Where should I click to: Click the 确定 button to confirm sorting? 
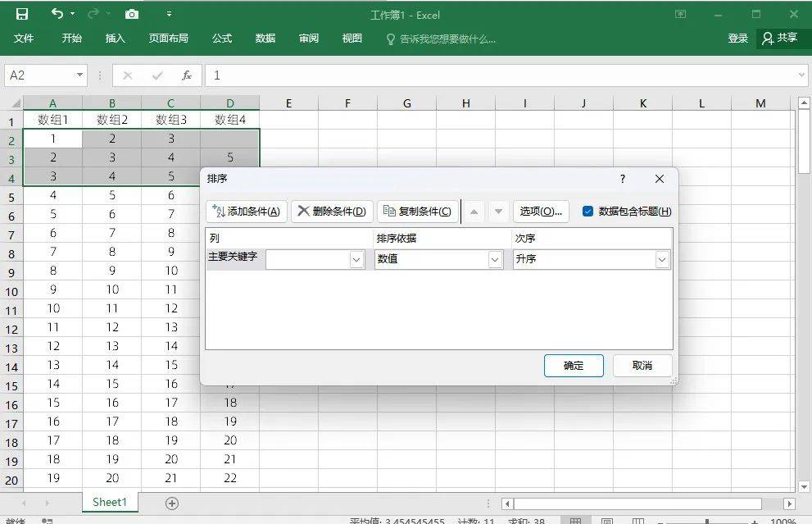[573, 366]
